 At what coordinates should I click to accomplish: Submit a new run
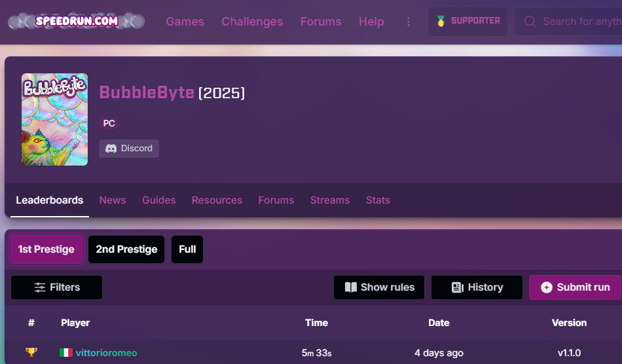tap(576, 287)
